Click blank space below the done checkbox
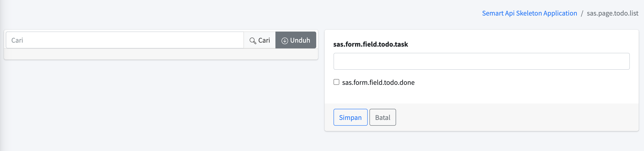The image size is (644, 151). click(x=475, y=95)
